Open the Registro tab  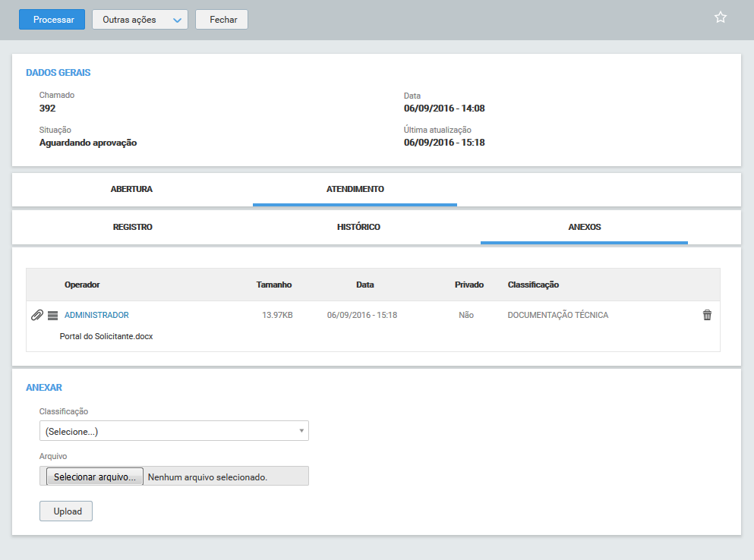point(133,227)
